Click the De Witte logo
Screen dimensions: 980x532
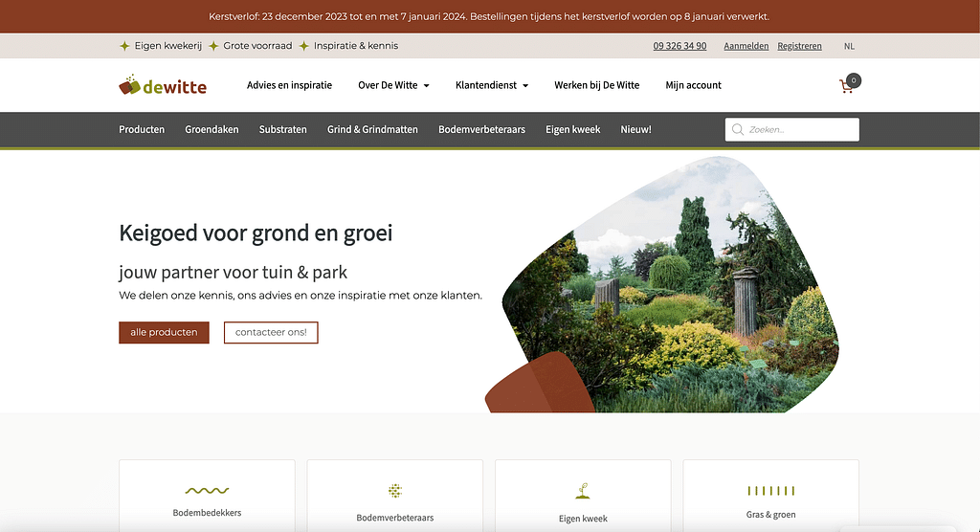tap(163, 85)
